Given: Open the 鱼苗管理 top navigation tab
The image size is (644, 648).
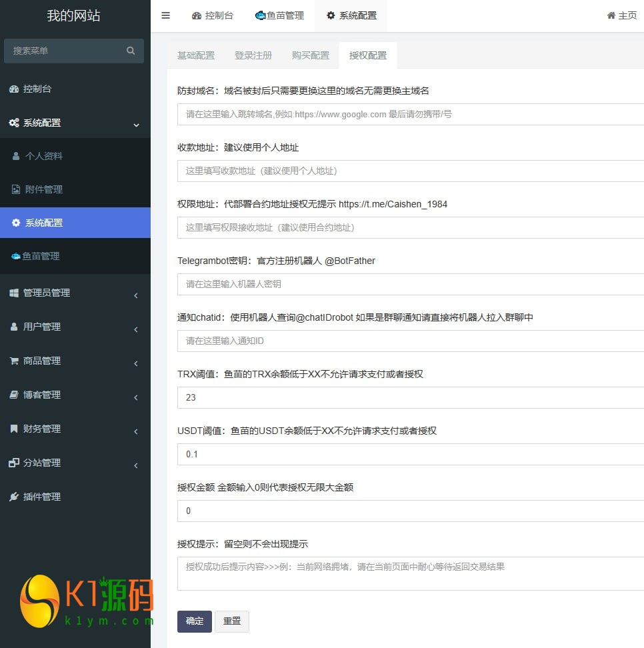Looking at the screenshot, I should (279, 15).
